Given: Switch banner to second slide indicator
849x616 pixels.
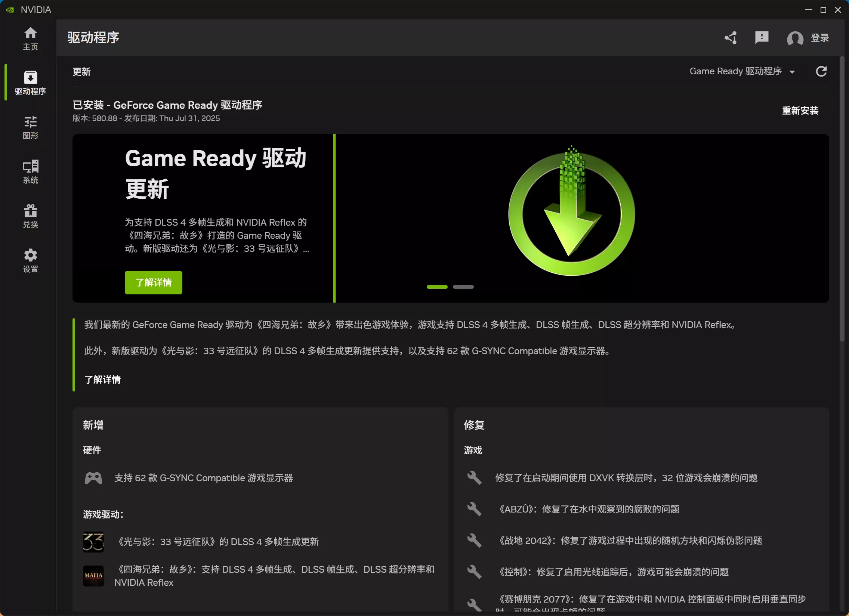Looking at the screenshot, I should point(463,287).
